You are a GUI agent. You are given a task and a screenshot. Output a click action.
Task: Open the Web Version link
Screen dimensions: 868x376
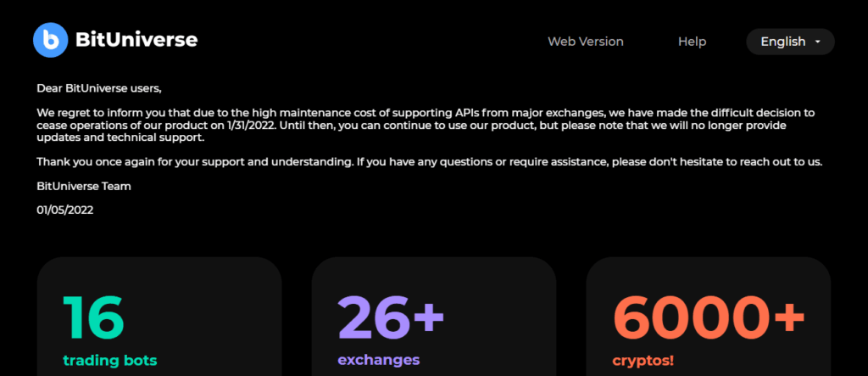pos(585,42)
